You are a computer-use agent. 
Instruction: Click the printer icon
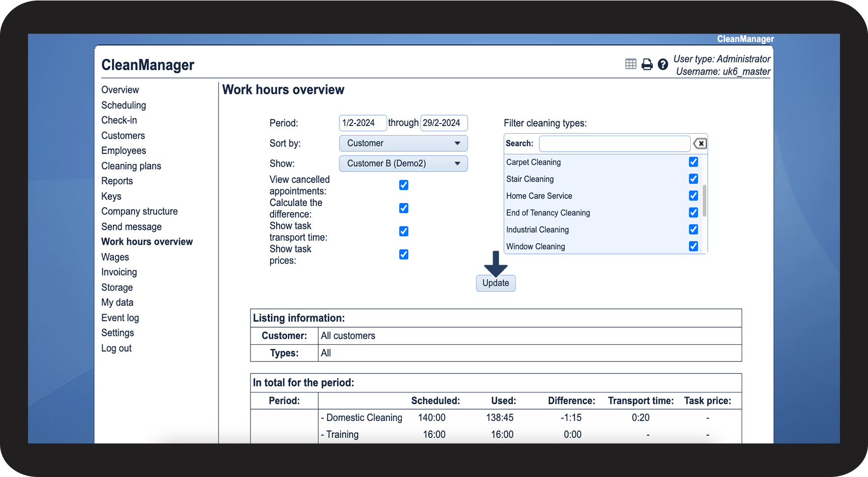647,64
